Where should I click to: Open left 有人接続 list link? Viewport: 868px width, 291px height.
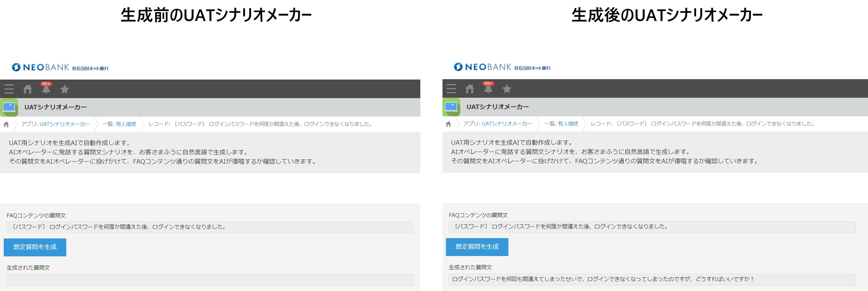(x=126, y=124)
